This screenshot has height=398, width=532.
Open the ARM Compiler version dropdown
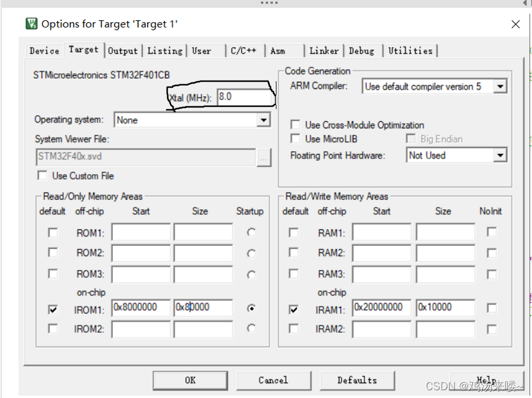click(x=500, y=87)
